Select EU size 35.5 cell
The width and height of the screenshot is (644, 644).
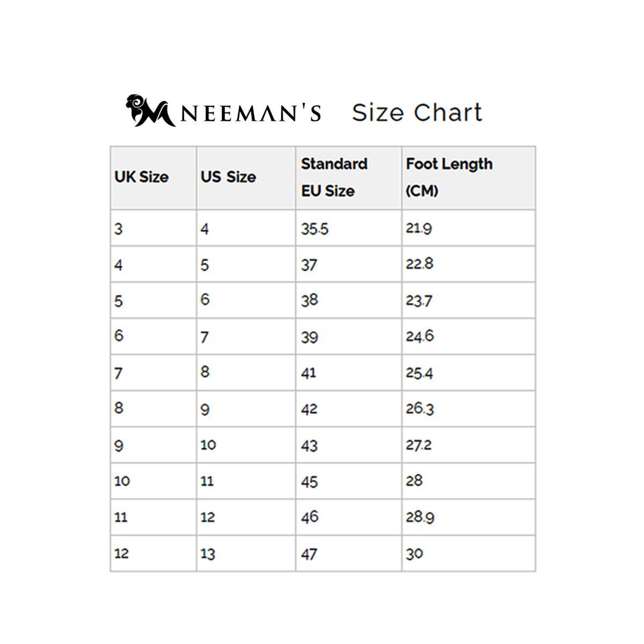click(314, 229)
